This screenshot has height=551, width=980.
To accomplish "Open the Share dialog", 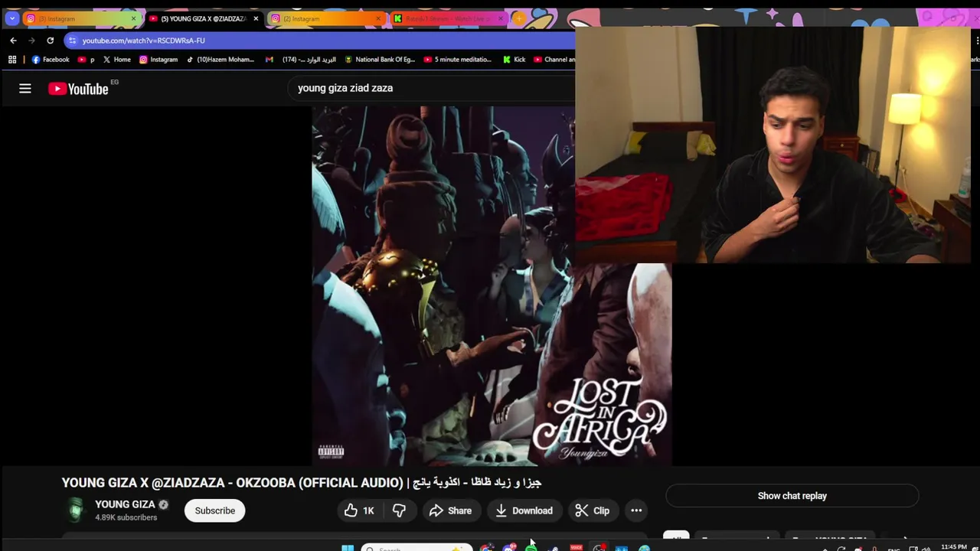I will pos(451,510).
